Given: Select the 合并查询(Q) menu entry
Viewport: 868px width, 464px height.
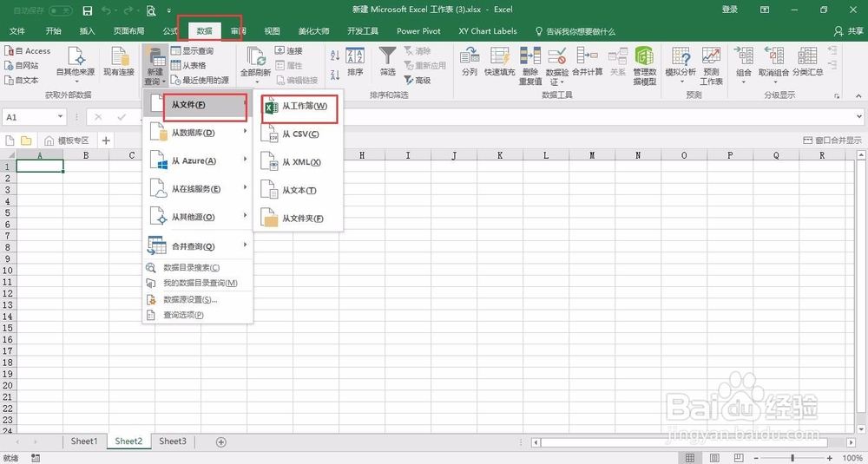Looking at the screenshot, I should coord(198,246).
